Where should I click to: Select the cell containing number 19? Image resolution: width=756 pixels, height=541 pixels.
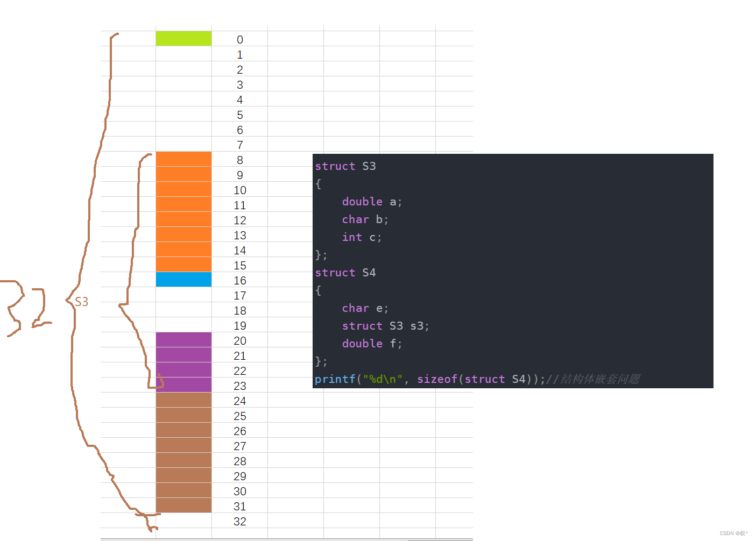coord(239,325)
